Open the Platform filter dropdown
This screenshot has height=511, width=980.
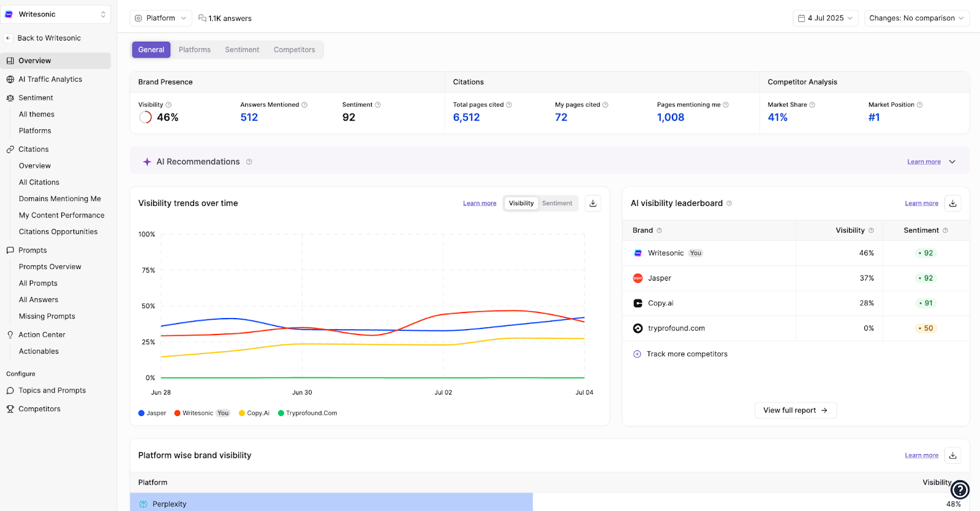[160, 18]
